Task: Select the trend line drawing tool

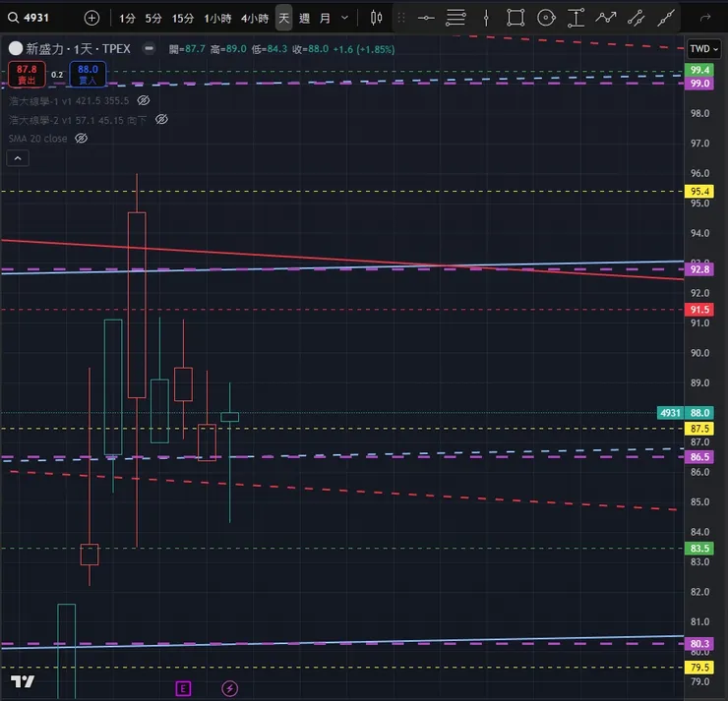Action: [666, 18]
